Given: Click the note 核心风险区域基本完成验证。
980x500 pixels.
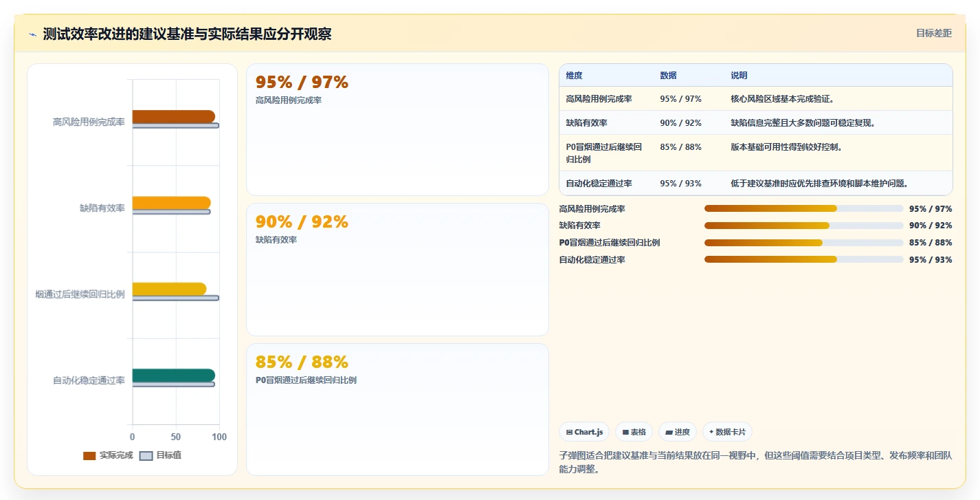Looking at the screenshot, I should (x=782, y=98).
